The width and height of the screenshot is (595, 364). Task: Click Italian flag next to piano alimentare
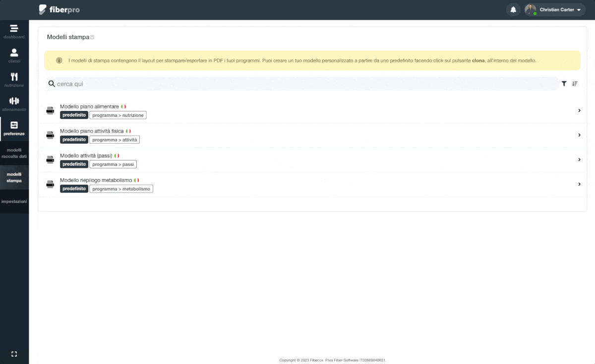pos(123,106)
